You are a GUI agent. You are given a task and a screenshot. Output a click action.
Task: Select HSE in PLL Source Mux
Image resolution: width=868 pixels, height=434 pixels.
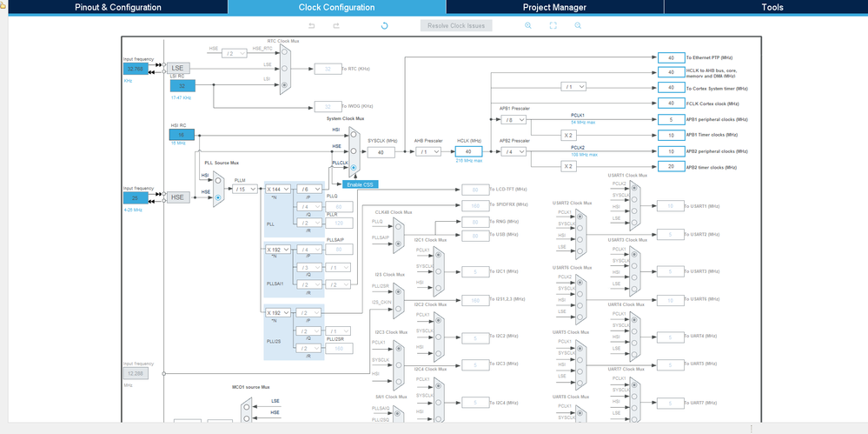point(218,197)
